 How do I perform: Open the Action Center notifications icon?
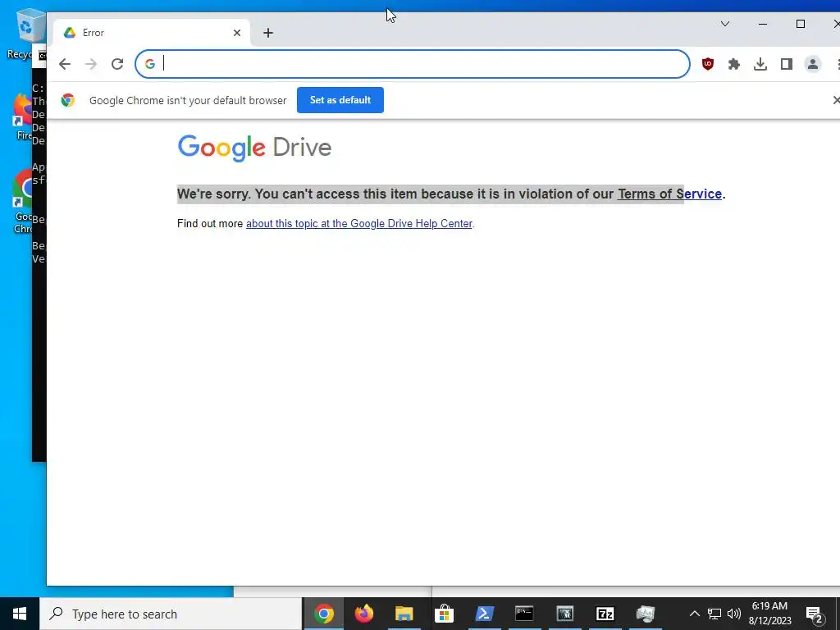(815, 614)
